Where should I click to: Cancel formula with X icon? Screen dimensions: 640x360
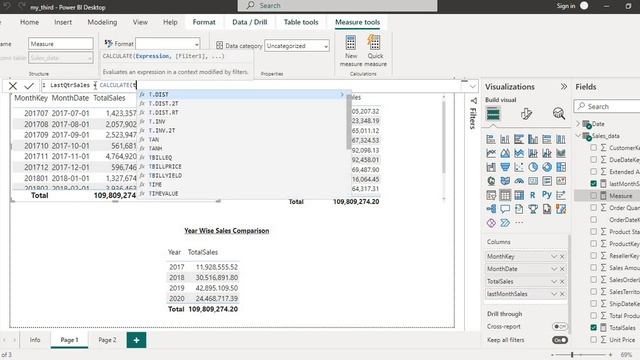pos(13,86)
